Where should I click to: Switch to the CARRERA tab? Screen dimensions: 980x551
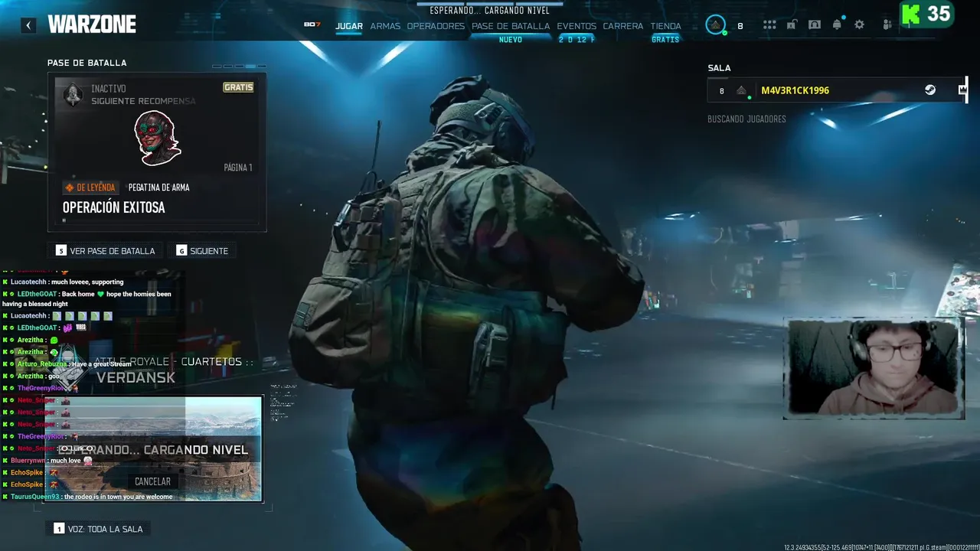click(x=623, y=26)
